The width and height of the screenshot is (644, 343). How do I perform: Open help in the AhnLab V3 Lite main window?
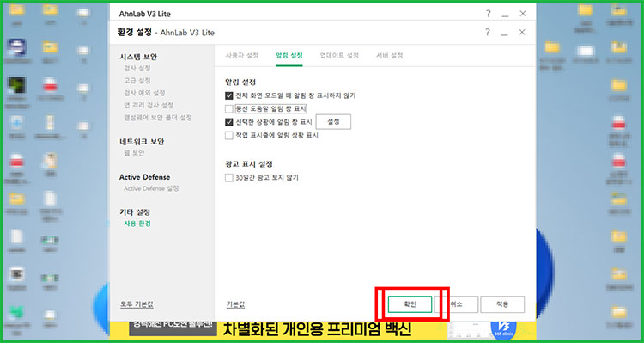pos(488,14)
